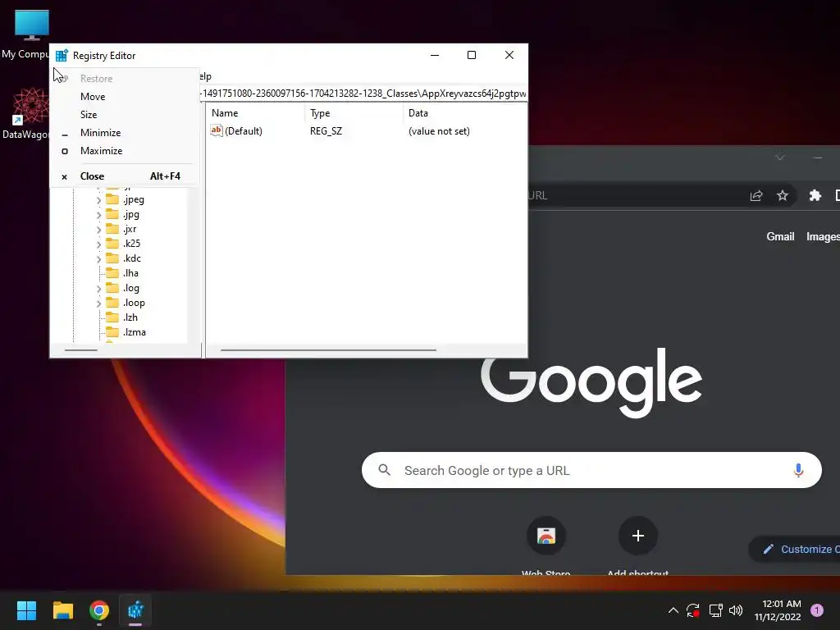Expand the .jxr registry key

pos(98,230)
